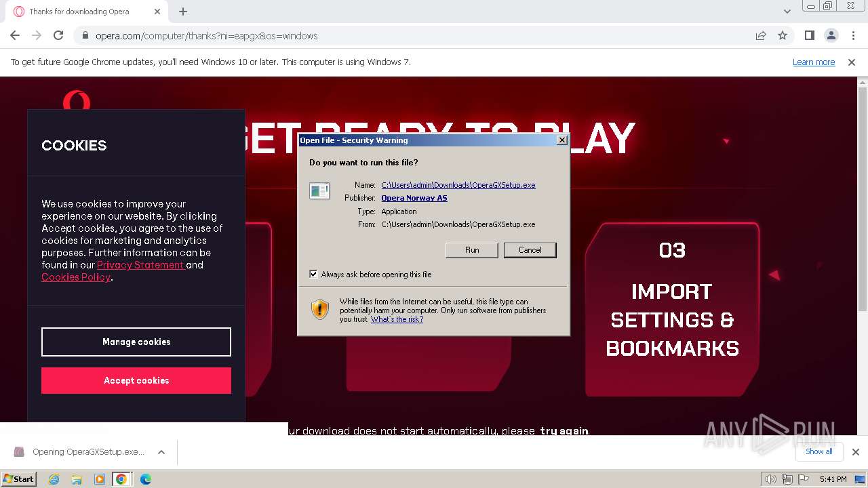Open the Cookies Policy link
The width and height of the screenshot is (868, 488).
(x=75, y=277)
